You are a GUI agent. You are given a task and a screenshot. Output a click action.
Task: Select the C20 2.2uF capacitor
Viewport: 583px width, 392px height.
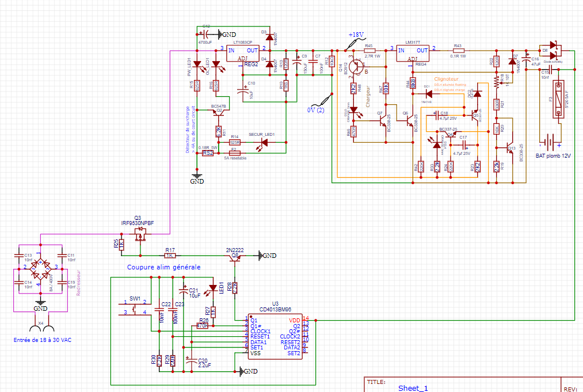click(191, 361)
